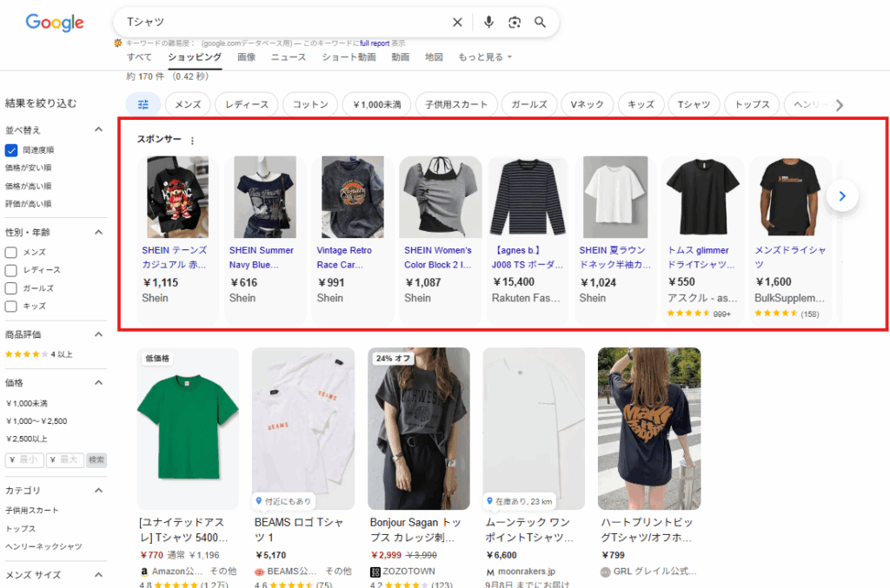The image size is (890, 588).
Task: Click the 検索 price button
Action: click(x=96, y=459)
